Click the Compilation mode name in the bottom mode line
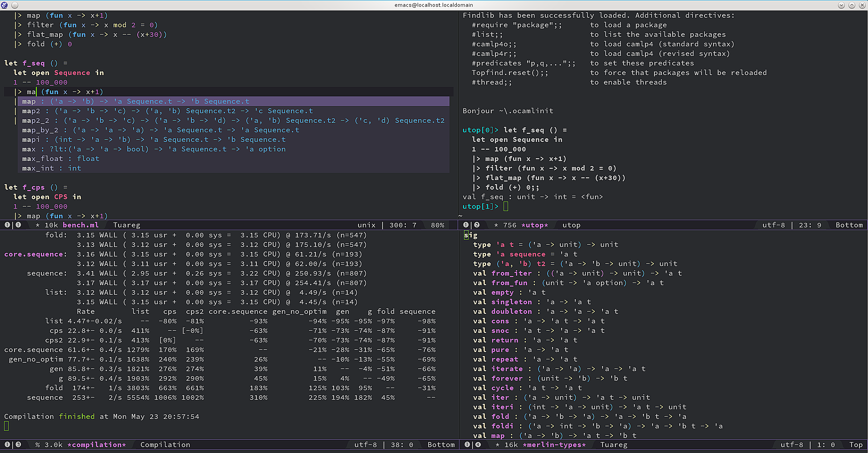The width and height of the screenshot is (868, 453). [165, 445]
